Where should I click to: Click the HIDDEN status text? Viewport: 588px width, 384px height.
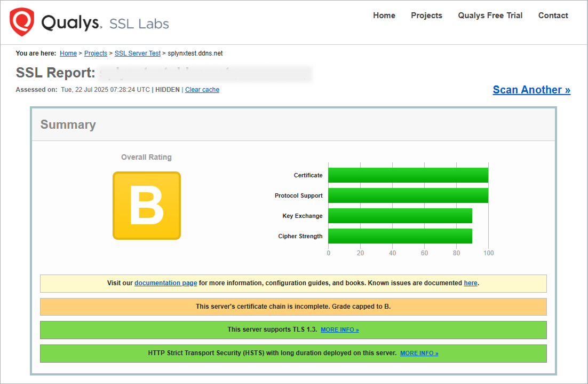[168, 90]
